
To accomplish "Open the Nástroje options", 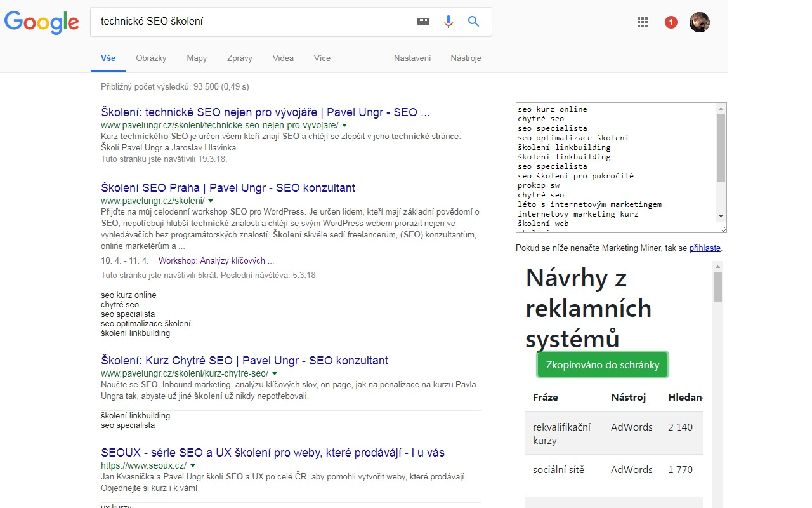I will pyautogui.click(x=466, y=58).
